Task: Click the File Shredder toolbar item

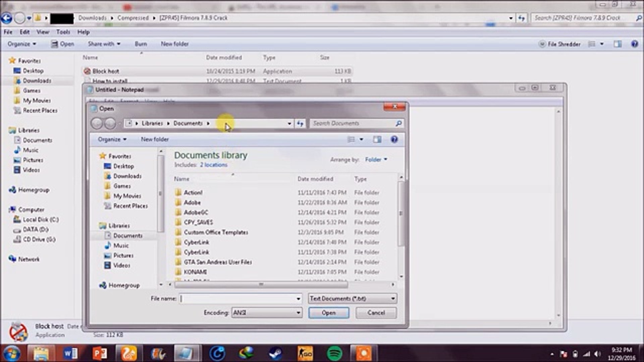Action: (x=559, y=44)
